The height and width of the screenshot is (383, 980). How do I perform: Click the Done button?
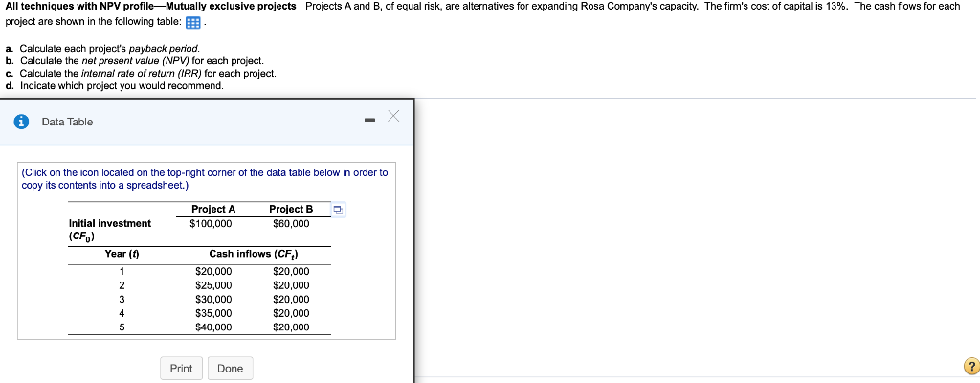[x=230, y=369]
